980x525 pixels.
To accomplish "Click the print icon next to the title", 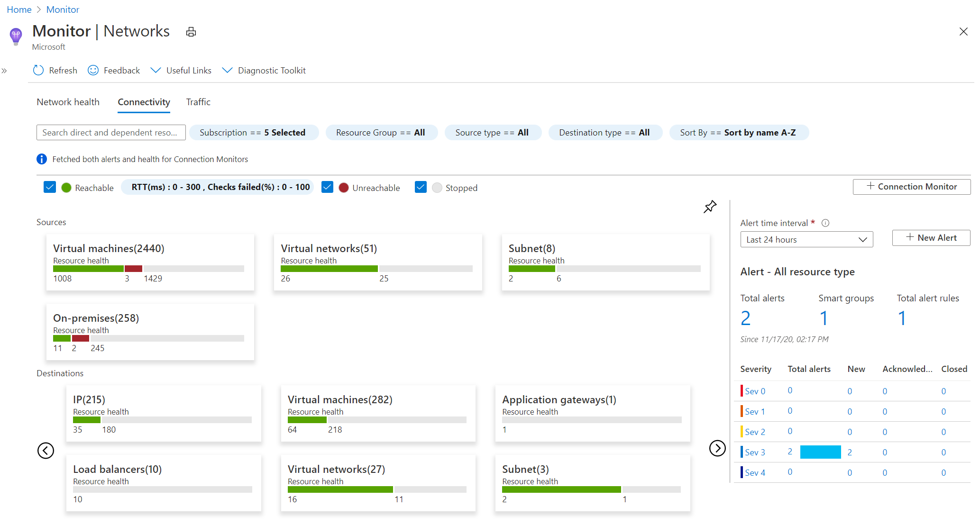I will point(191,31).
